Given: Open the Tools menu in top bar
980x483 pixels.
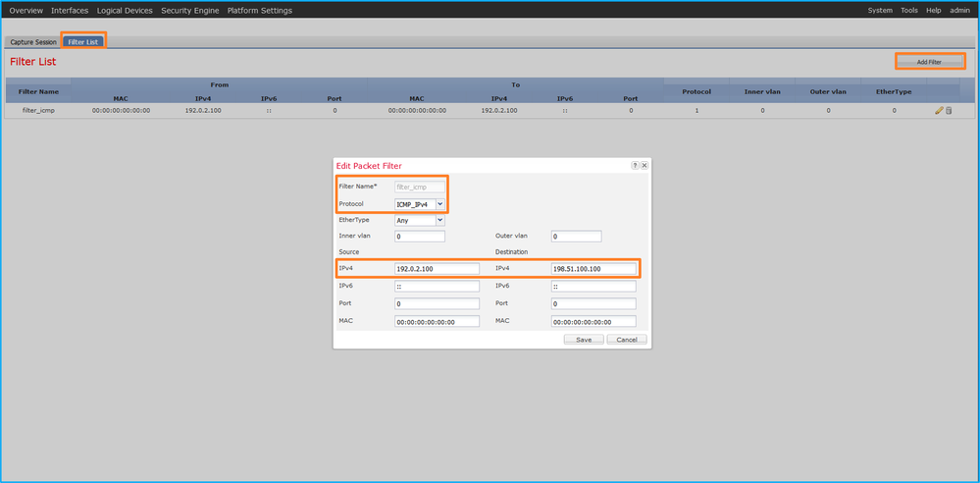Looking at the screenshot, I should point(909,10).
